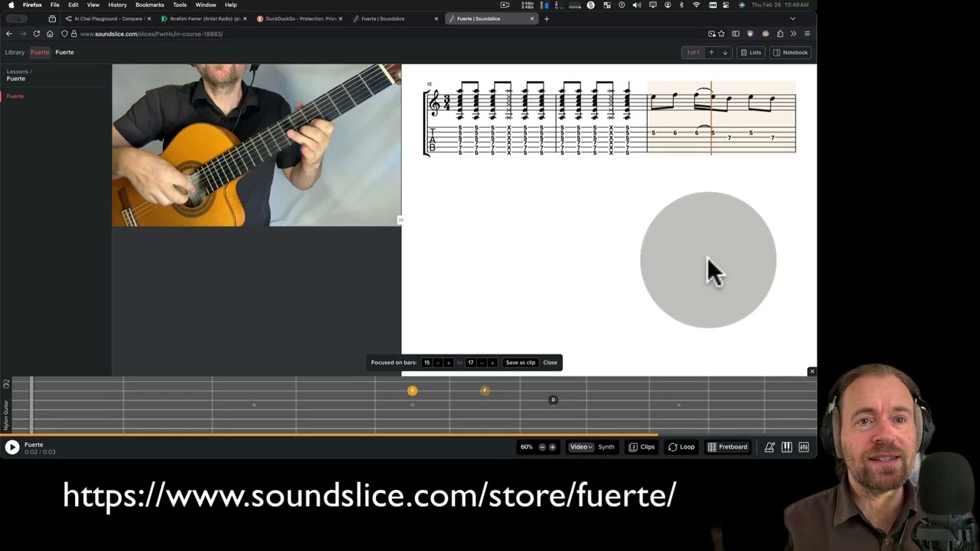The width and height of the screenshot is (980, 551).
Task: Toggle the Fretboard view
Action: 727,447
